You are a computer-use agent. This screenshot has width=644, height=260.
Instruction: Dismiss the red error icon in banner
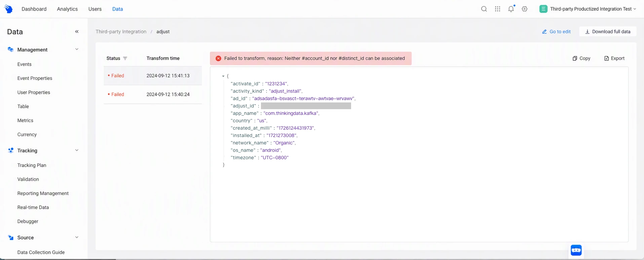218,58
